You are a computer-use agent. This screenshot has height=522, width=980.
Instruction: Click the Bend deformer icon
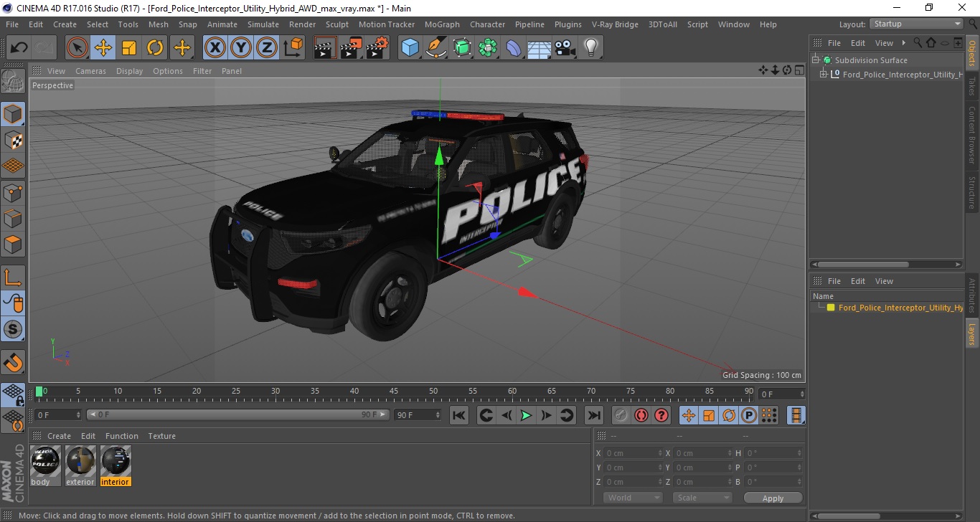coord(514,48)
